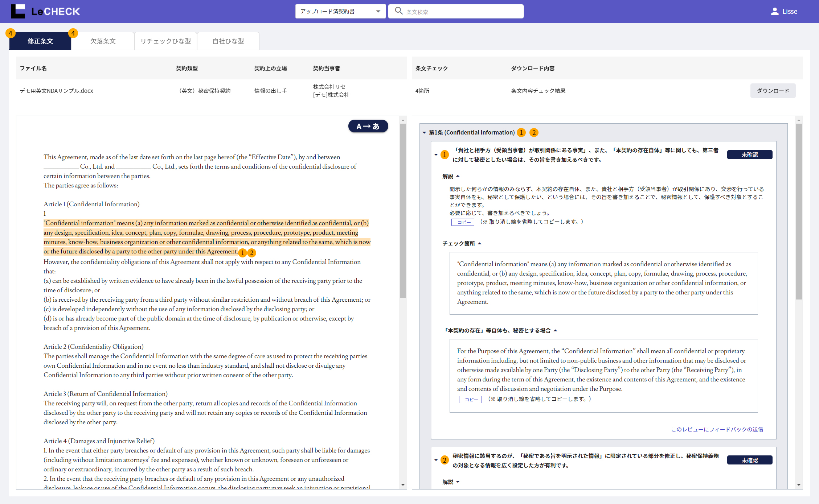This screenshot has width=819, height=504.
Task: Collapse review item 1 using its arrow
Action: click(436, 155)
